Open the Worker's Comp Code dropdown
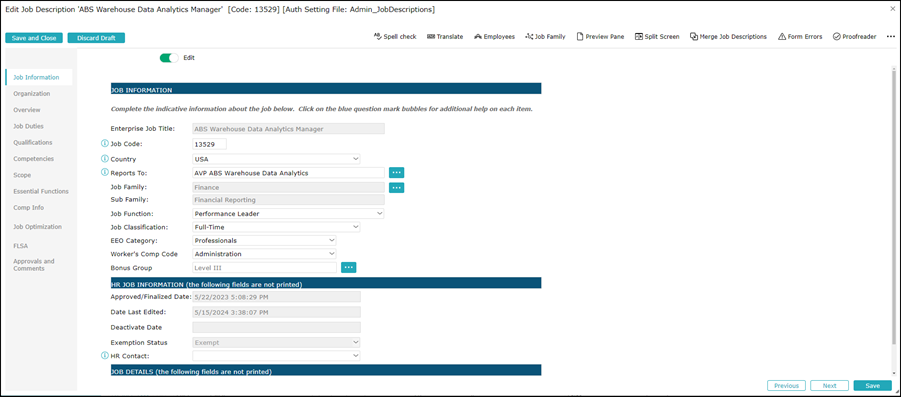901x397 pixels. [x=264, y=254]
